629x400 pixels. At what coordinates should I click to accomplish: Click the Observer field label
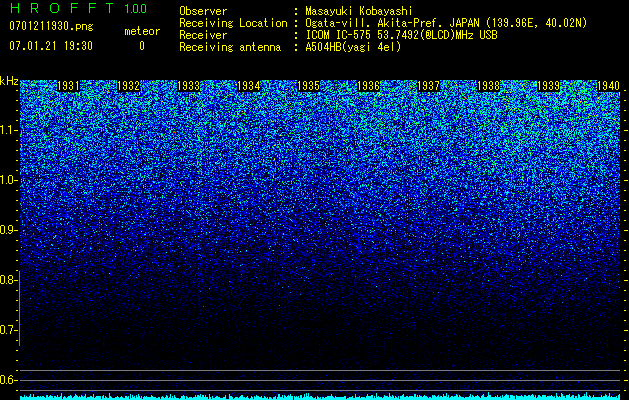(203, 11)
